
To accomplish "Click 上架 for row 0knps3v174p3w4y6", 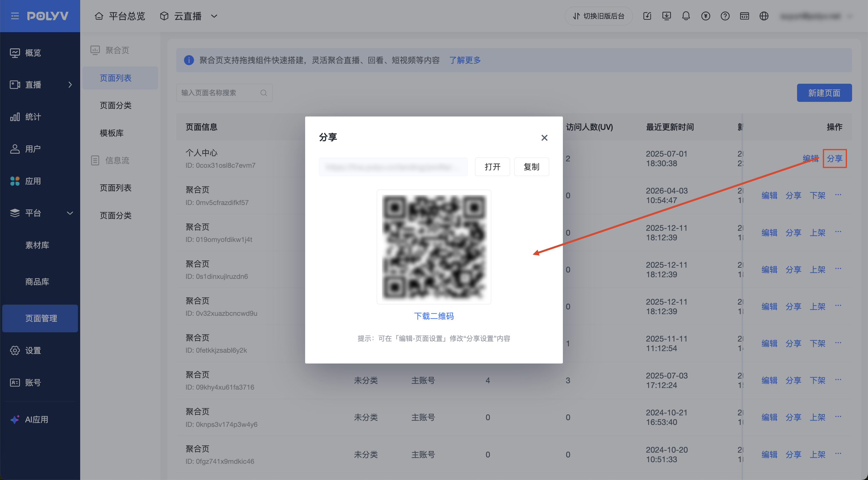I will [817, 417].
